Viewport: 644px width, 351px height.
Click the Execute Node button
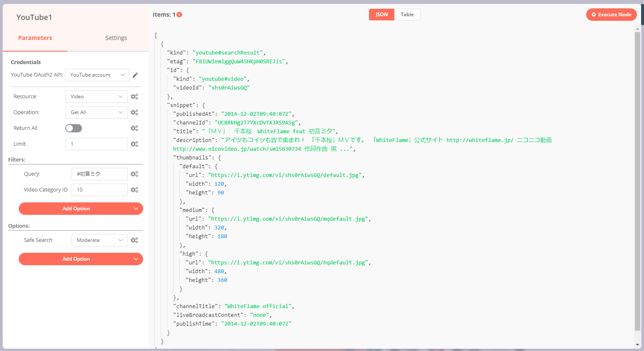pyautogui.click(x=611, y=15)
